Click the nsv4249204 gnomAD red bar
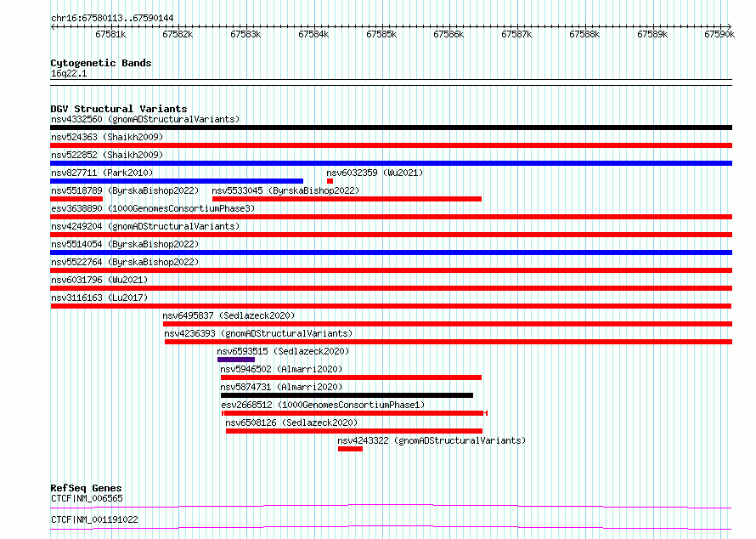This screenshot has height=539, width=756. [391, 235]
